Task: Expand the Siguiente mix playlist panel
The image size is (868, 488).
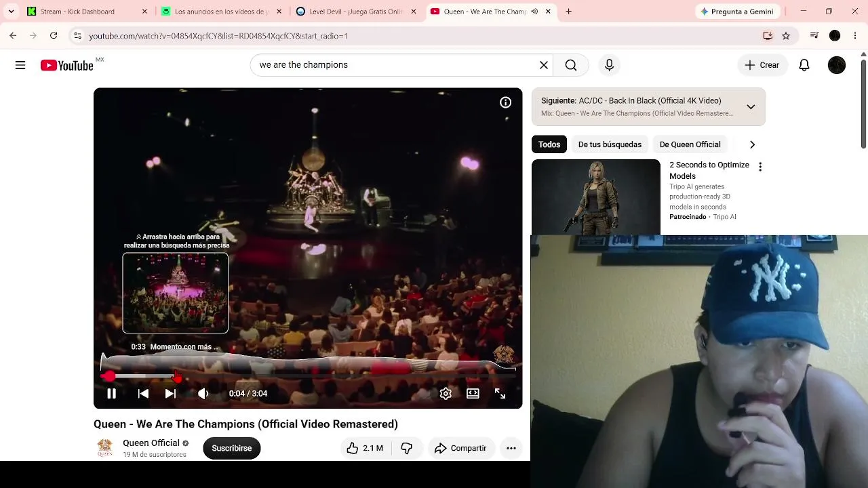Action: coord(751,107)
